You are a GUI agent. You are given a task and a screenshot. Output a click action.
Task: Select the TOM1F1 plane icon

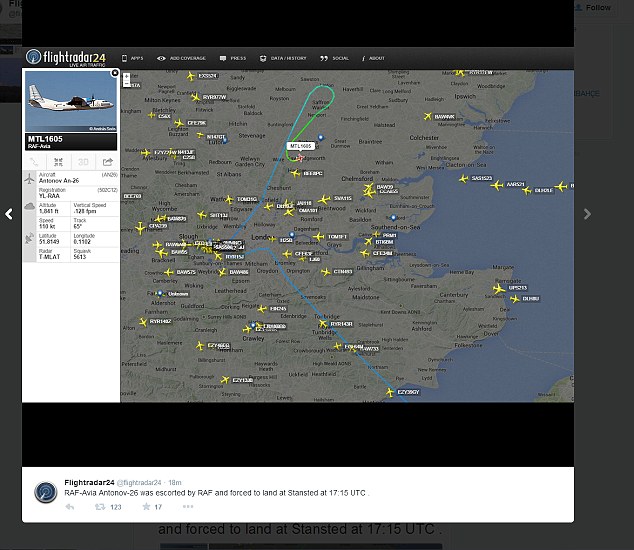[319, 237]
